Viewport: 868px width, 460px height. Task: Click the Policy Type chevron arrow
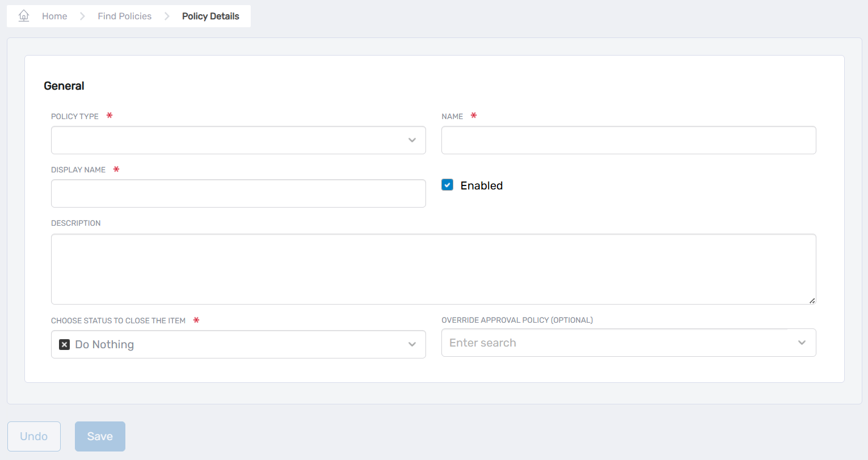[412, 140]
